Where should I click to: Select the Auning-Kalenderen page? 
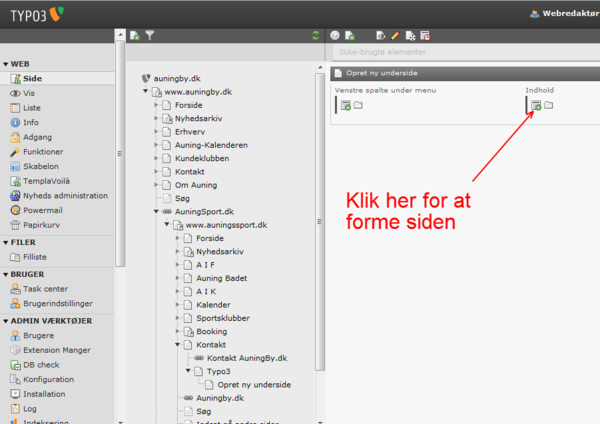(211, 145)
